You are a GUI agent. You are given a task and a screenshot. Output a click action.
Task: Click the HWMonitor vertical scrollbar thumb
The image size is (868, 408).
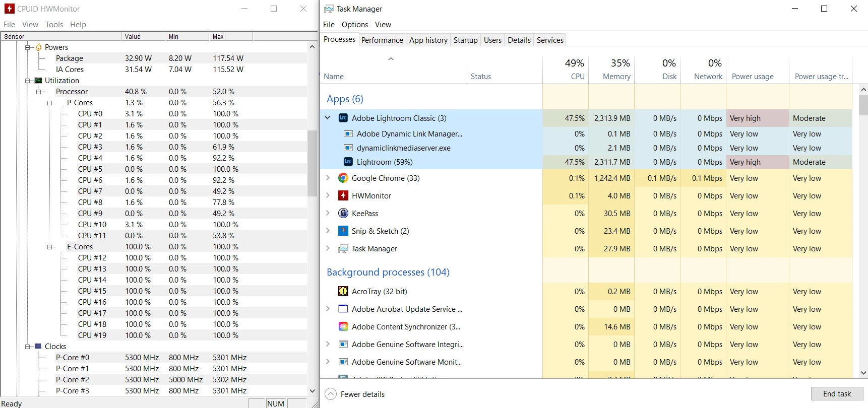pyautogui.click(x=312, y=163)
